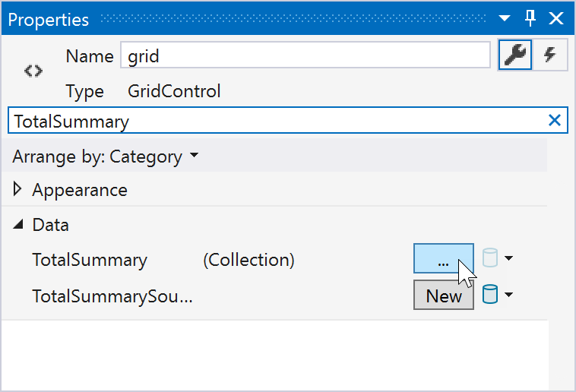Open the arrow next to the TotalSummarySource marker

point(509,295)
